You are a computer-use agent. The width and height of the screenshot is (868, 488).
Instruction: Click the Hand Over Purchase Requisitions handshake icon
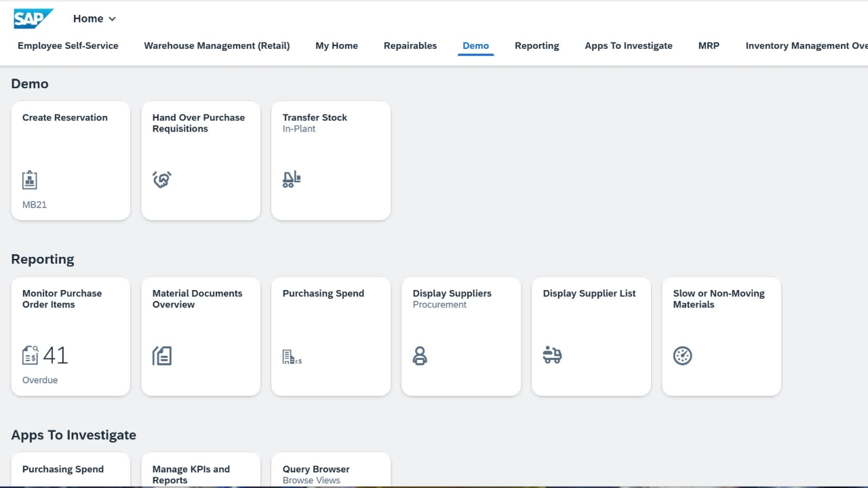coord(162,180)
